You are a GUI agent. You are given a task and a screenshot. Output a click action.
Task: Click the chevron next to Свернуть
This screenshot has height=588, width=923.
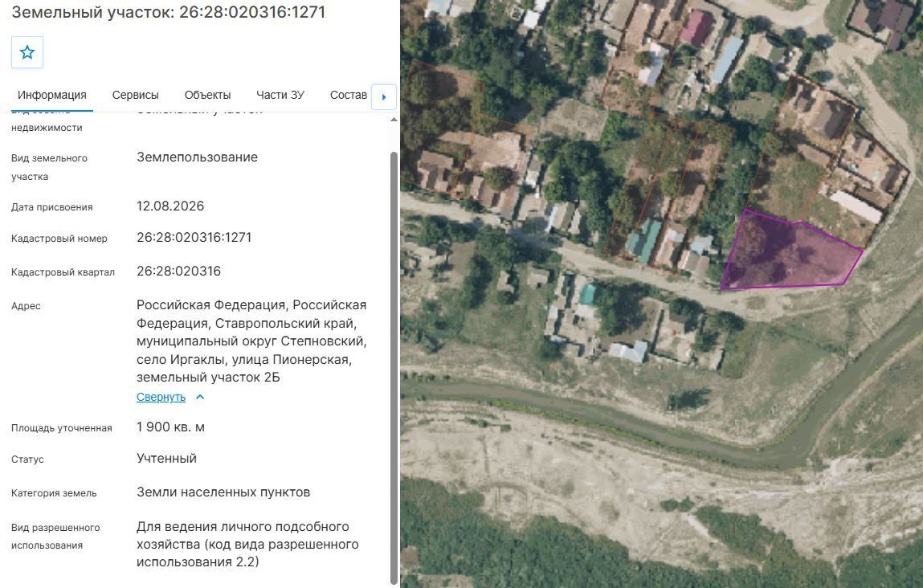(200, 397)
